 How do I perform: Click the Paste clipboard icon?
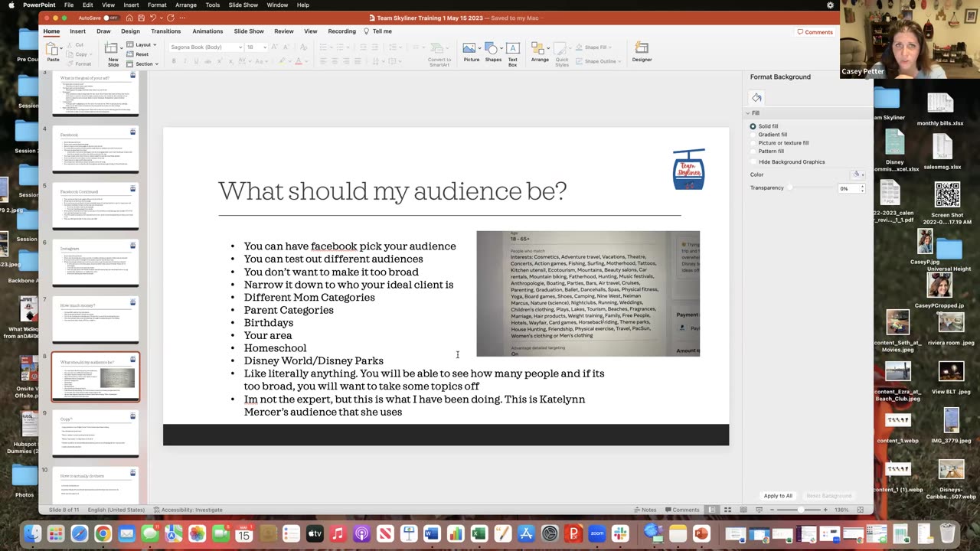coord(53,51)
